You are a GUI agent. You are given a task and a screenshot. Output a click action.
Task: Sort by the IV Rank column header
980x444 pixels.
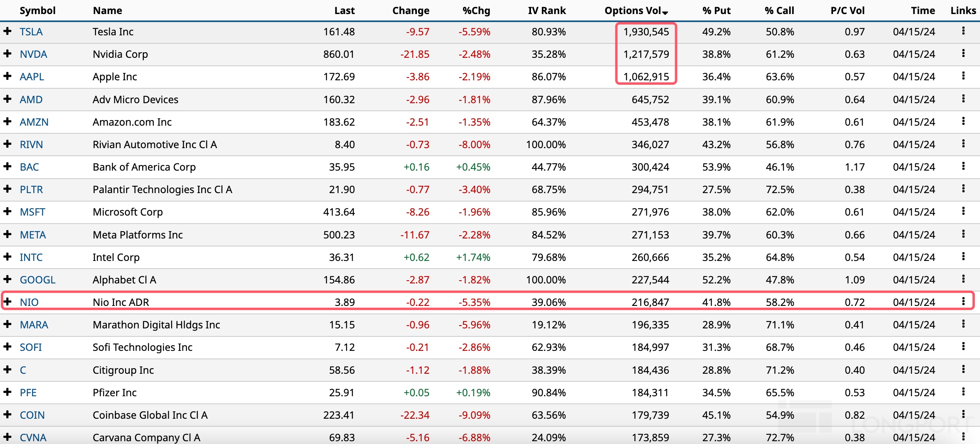(547, 10)
